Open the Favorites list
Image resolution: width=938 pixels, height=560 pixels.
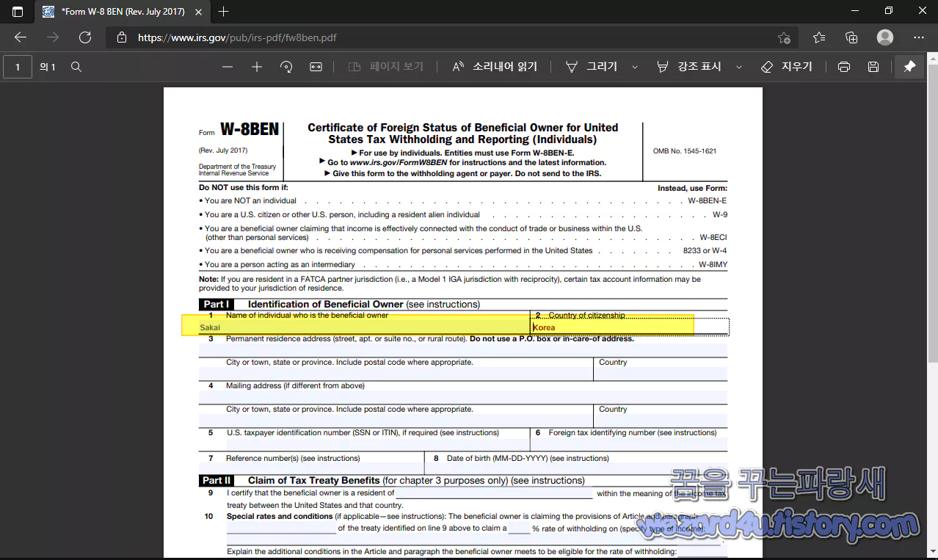pyautogui.click(x=818, y=37)
